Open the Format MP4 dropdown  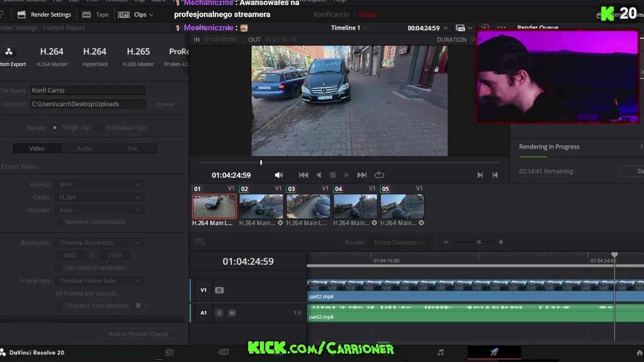(x=100, y=185)
